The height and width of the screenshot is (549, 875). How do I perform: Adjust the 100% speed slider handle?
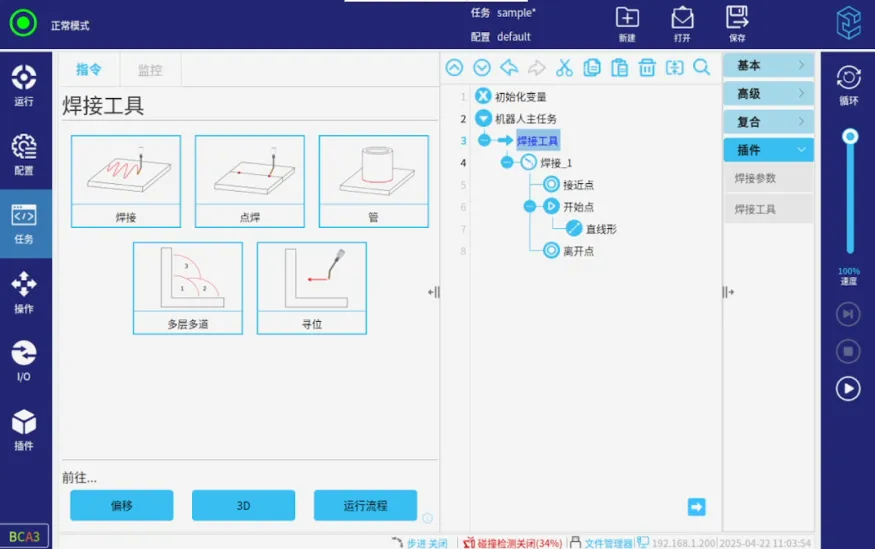[850, 137]
